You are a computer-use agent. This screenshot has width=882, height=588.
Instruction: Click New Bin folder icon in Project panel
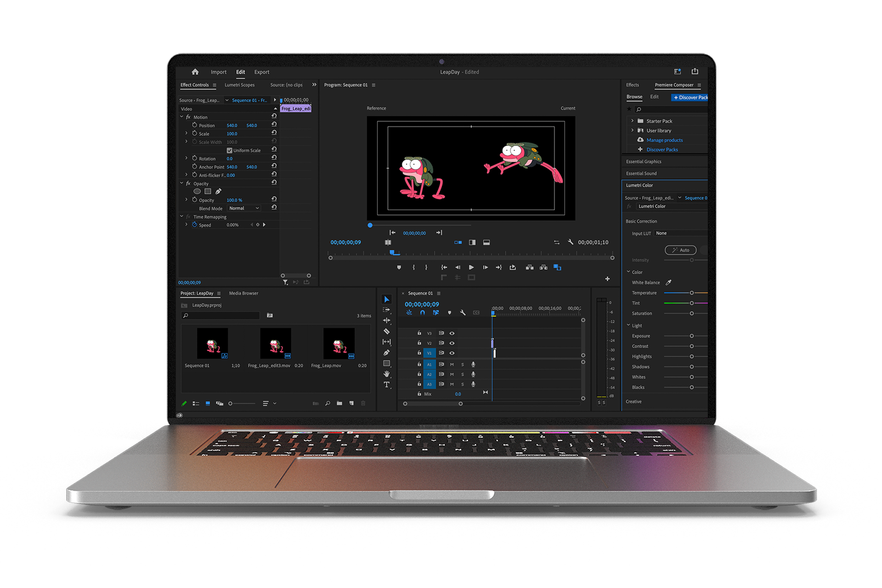point(339,403)
